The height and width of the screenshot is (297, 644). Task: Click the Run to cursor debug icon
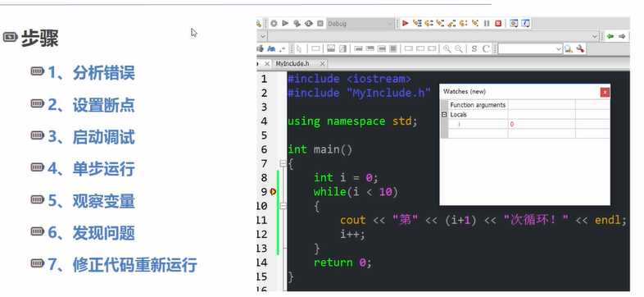click(417, 24)
